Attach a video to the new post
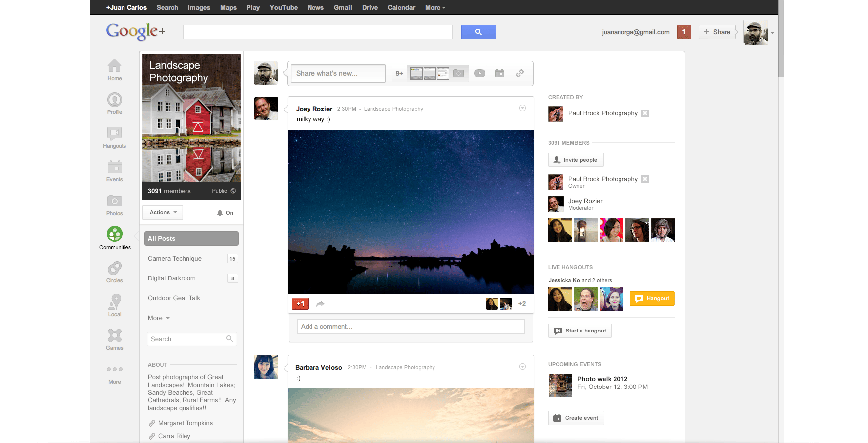868x443 pixels. pos(480,73)
